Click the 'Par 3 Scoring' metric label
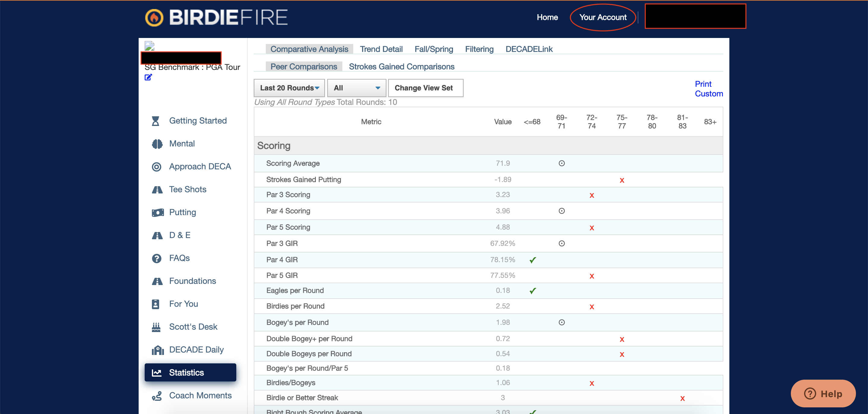The image size is (868, 414). tap(288, 195)
